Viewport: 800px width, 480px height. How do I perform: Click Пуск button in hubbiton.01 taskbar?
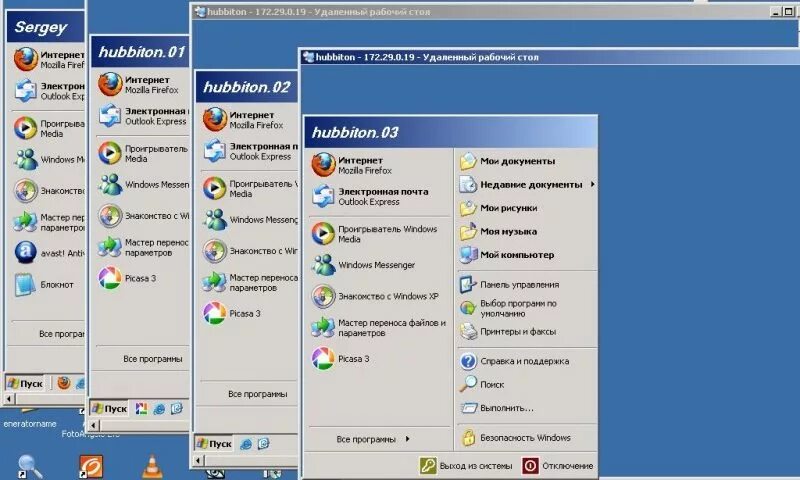click(x=110, y=409)
